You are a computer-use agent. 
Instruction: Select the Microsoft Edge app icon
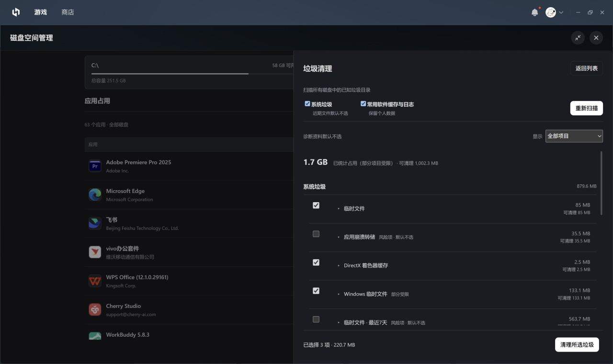[x=95, y=194]
